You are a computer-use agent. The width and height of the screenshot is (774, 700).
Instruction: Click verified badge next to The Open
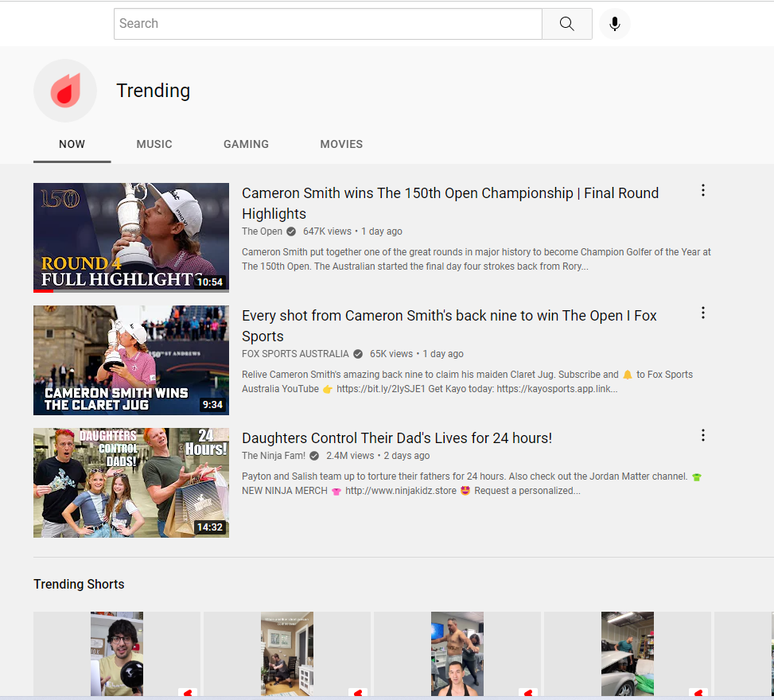point(291,231)
